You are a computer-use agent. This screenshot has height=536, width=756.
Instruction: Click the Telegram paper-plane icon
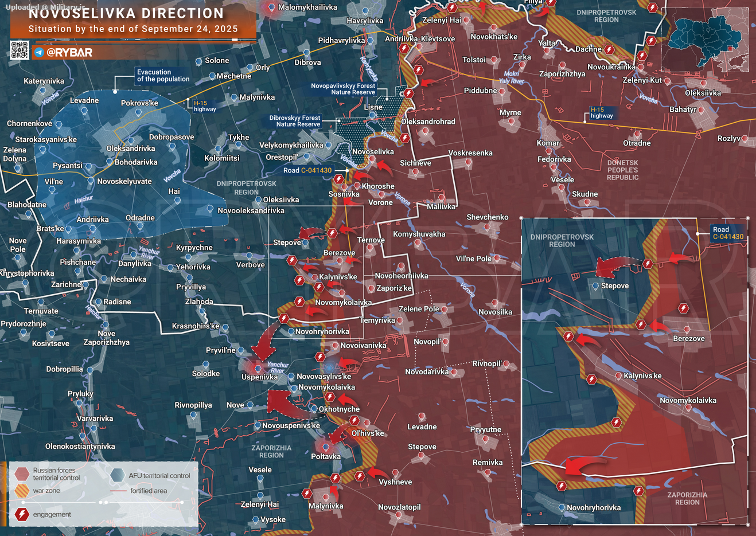coord(39,53)
